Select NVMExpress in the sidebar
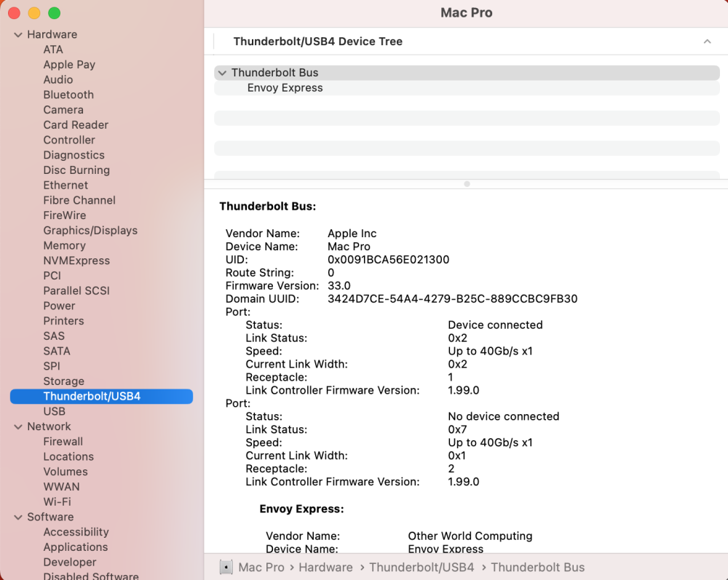 [x=76, y=261]
